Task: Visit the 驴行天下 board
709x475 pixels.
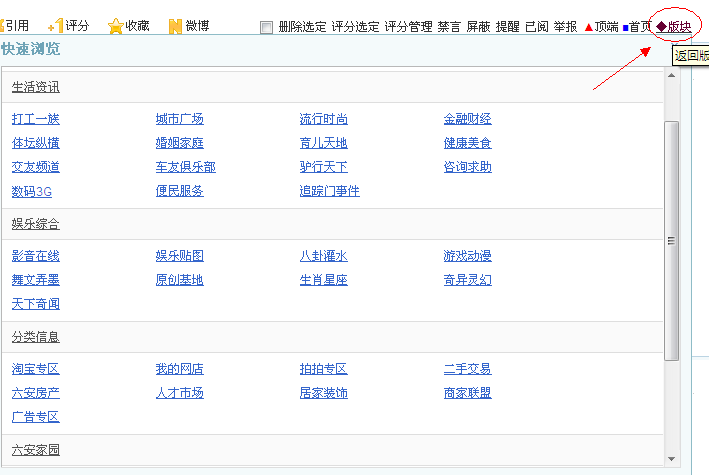Action: pos(323,167)
